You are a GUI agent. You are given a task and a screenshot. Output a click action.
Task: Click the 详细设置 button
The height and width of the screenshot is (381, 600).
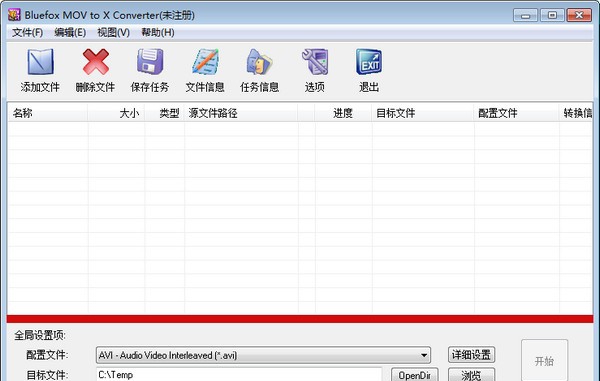(x=471, y=355)
